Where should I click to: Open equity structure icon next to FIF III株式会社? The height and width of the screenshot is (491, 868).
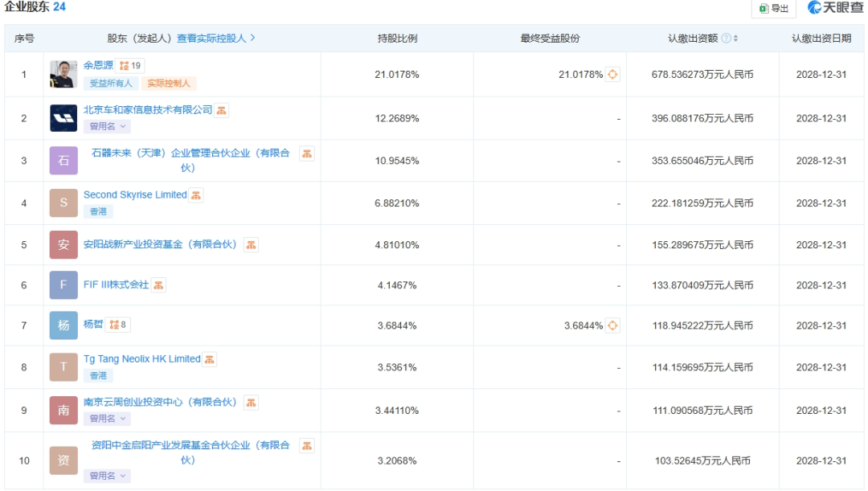158,285
